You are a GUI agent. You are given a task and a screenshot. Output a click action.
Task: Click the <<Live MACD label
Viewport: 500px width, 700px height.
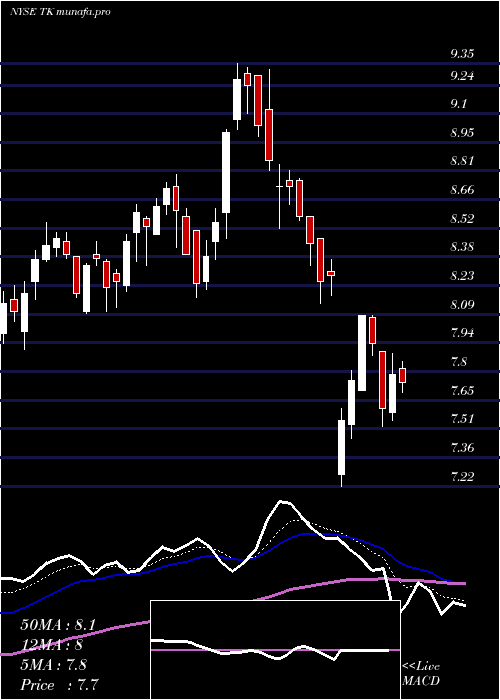421,674
